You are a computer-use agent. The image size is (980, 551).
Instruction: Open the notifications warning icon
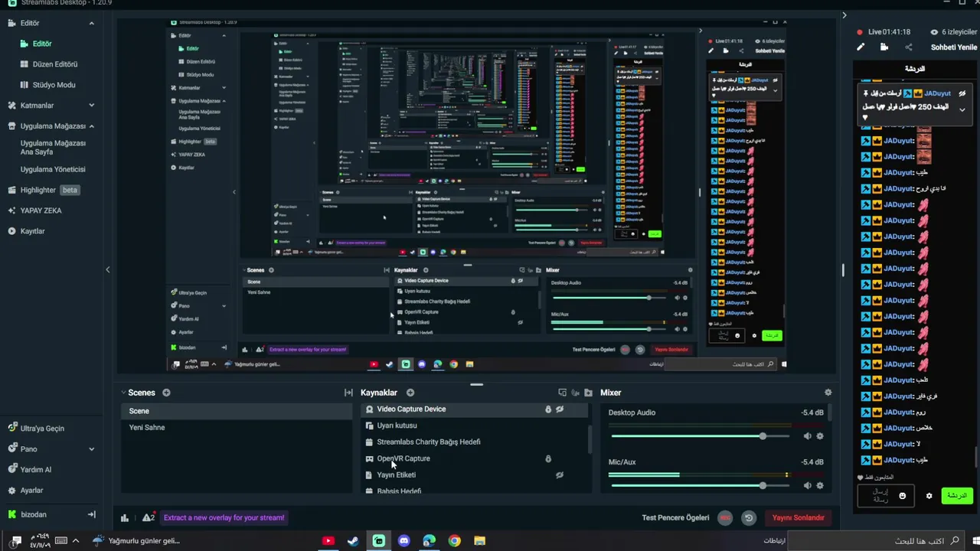148,518
